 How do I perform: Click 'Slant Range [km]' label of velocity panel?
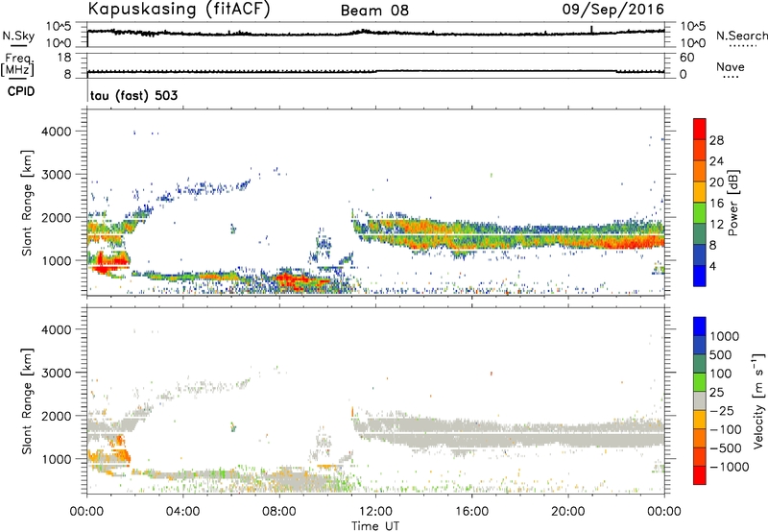tap(27, 400)
